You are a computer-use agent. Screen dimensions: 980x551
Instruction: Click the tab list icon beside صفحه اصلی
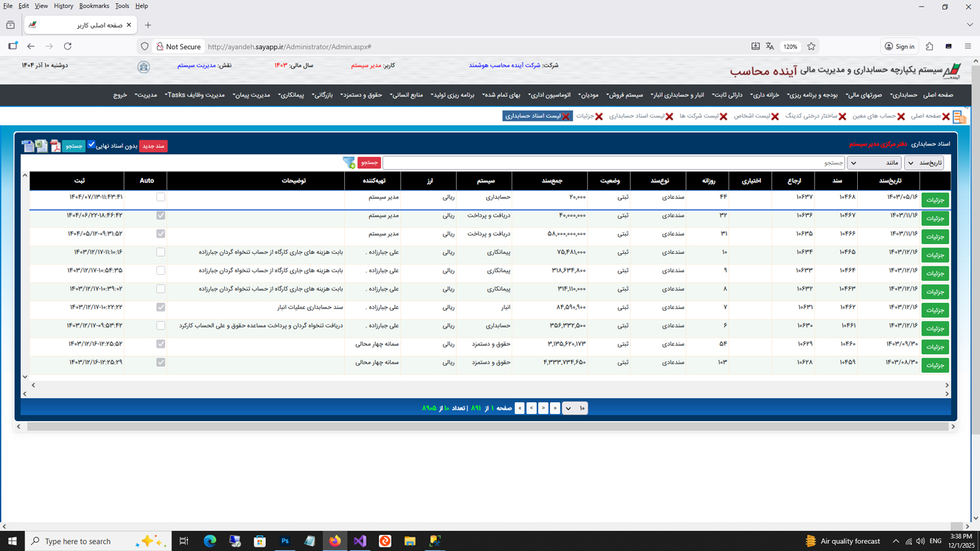(x=959, y=117)
